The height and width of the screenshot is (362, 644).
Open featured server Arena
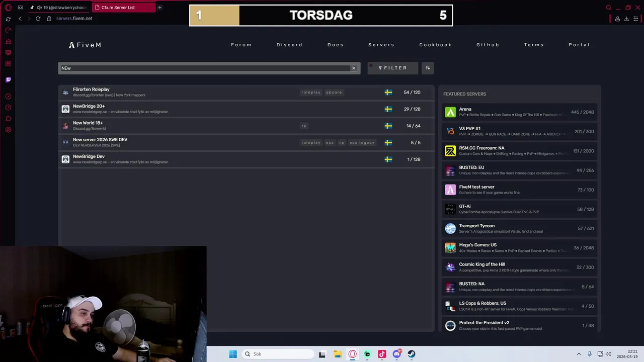pos(519,112)
